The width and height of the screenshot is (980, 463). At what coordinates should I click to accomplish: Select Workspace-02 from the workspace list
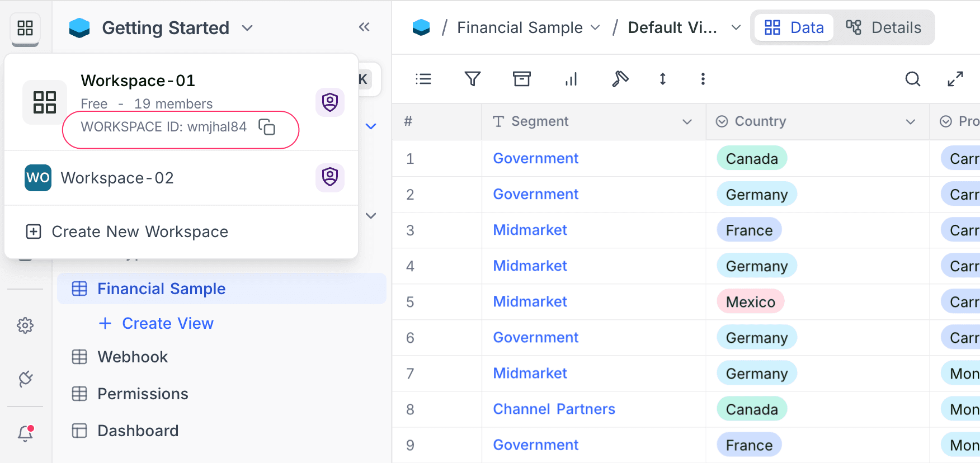pyautogui.click(x=117, y=178)
